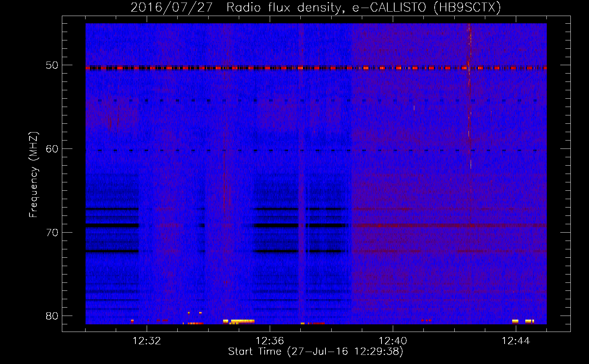Select the 12:40 time axis label
Screen dimensions: 589x364
pyautogui.click(x=393, y=341)
